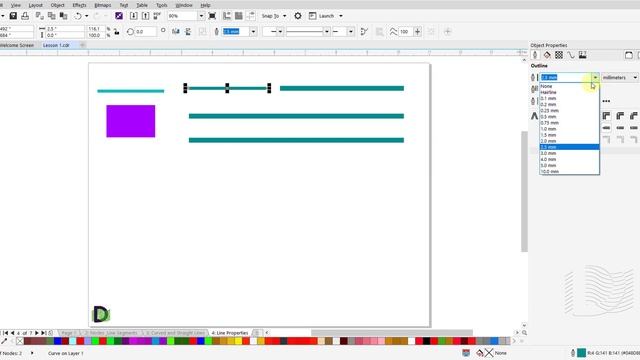Open the Object menu
Viewport: 640px width, 360px height.
click(58, 5)
